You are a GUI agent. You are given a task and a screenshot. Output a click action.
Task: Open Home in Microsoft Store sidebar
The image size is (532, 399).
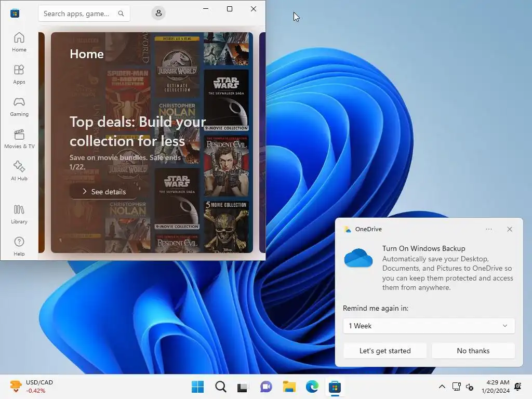point(19,42)
